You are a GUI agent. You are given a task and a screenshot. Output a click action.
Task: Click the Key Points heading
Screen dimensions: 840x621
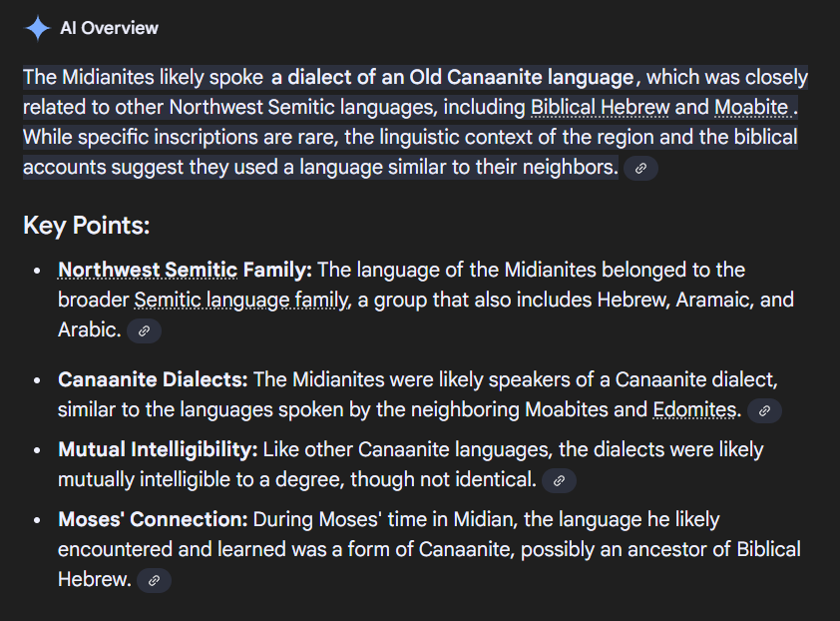pyautogui.click(x=86, y=226)
